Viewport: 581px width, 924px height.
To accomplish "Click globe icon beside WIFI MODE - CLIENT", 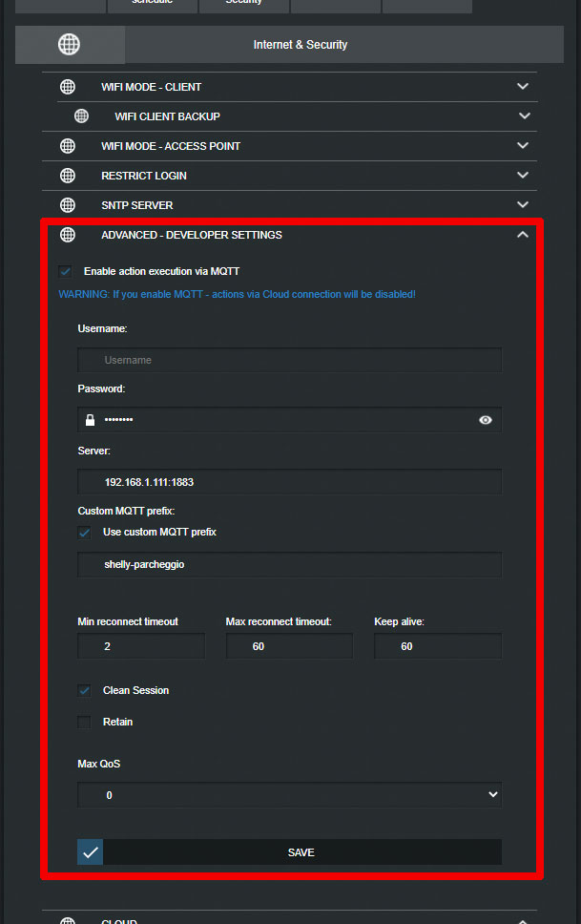I will tap(68, 87).
